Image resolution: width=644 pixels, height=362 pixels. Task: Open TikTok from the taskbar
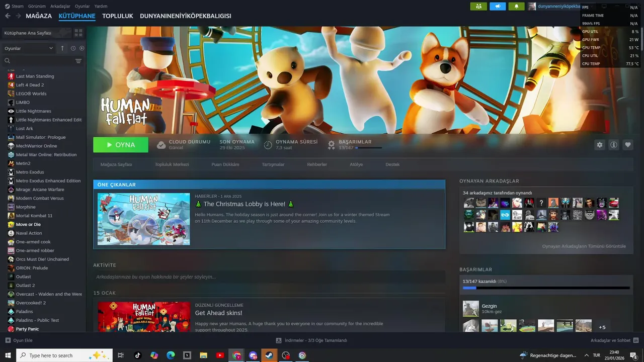pos(138,355)
